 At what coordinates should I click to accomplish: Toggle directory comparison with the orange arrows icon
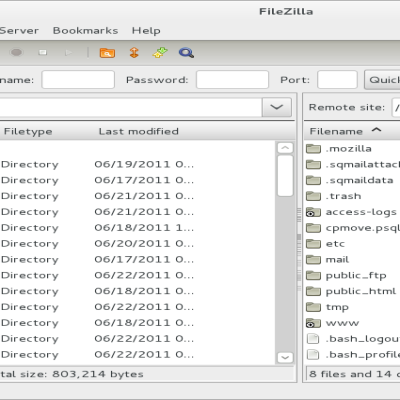(x=134, y=53)
